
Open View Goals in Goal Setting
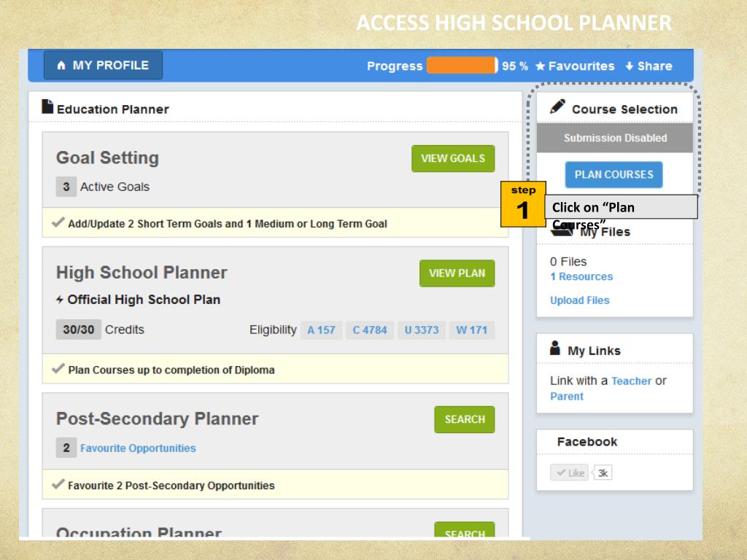coord(453,158)
